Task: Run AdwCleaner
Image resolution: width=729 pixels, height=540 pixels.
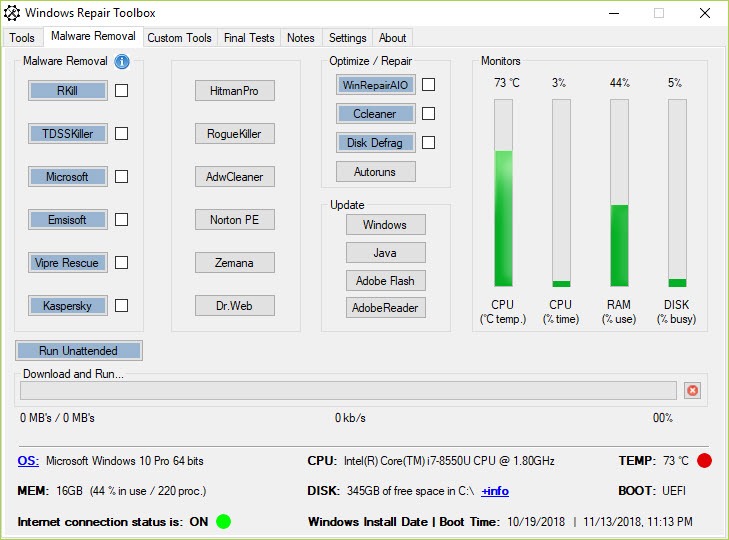Action: click(x=234, y=176)
